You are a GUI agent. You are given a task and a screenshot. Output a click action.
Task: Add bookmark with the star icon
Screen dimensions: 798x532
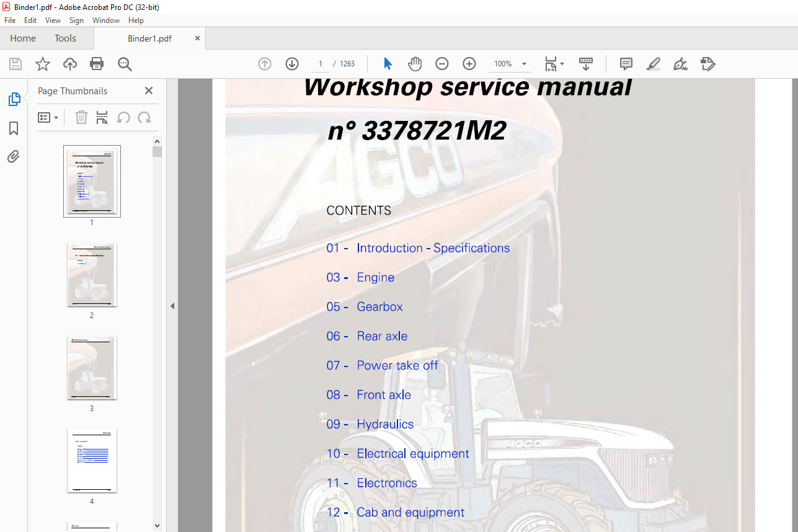click(43, 64)
